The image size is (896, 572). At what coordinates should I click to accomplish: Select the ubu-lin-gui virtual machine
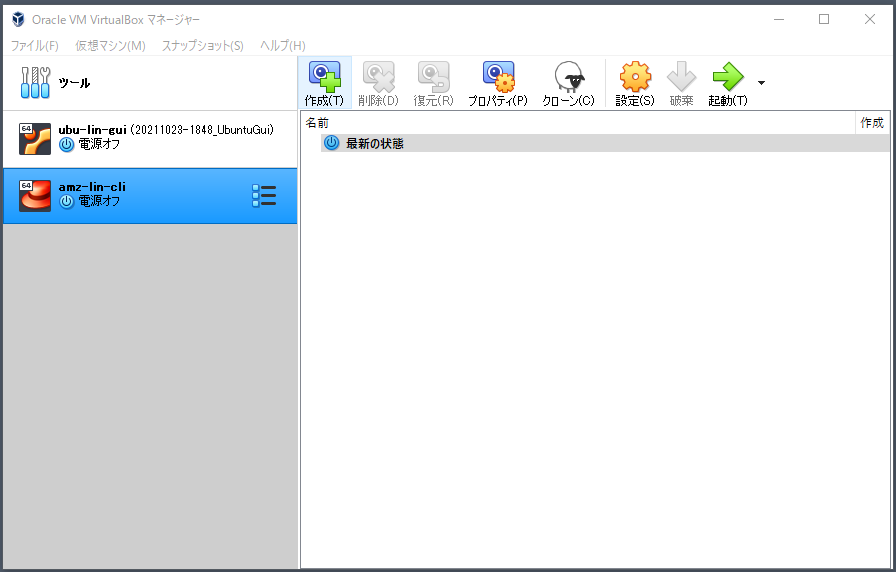tap(150, 139)
